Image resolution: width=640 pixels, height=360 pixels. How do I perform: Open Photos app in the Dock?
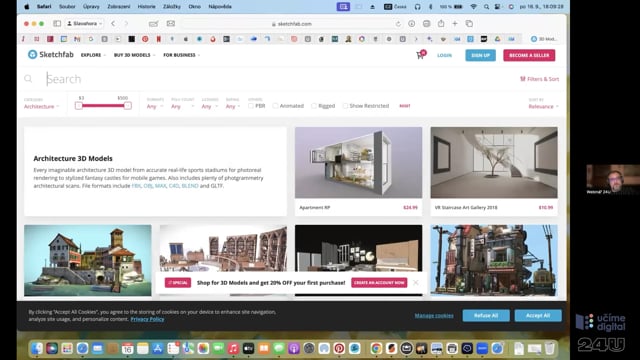(203, 348)
